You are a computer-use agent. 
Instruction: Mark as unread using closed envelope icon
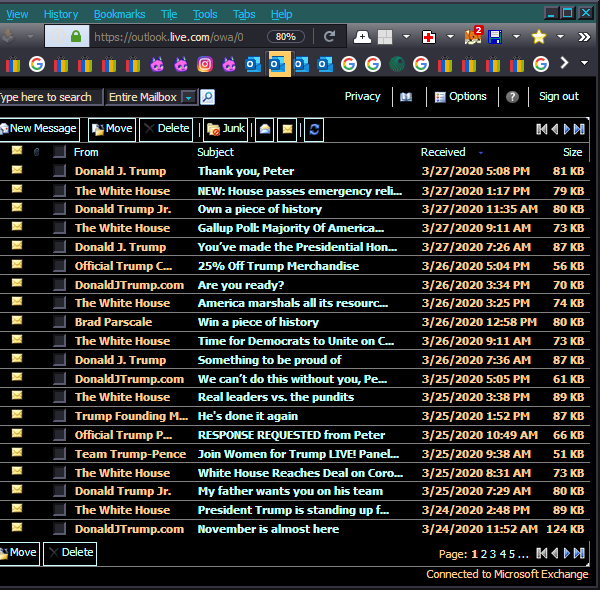click(287, 129)
